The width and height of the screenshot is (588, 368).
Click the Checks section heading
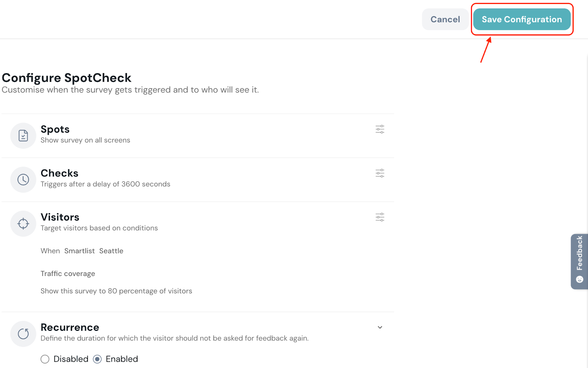pos(60,173)
